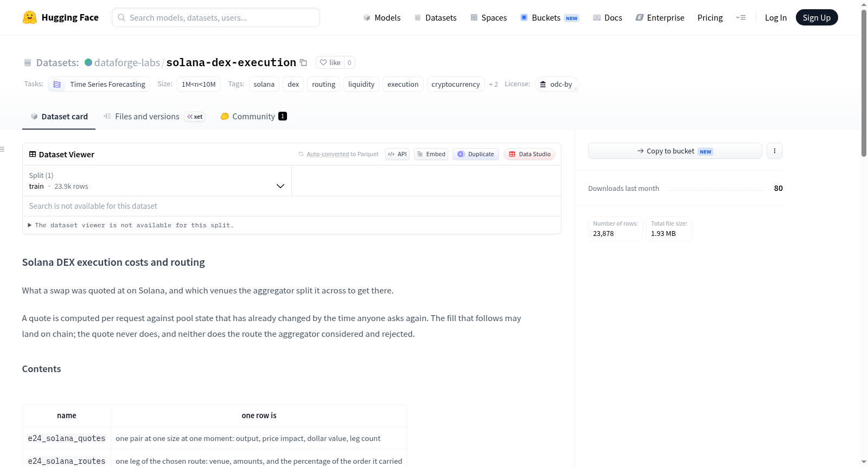
Task: Open the API button in Dataset Viewer
Action: (397, 154)
